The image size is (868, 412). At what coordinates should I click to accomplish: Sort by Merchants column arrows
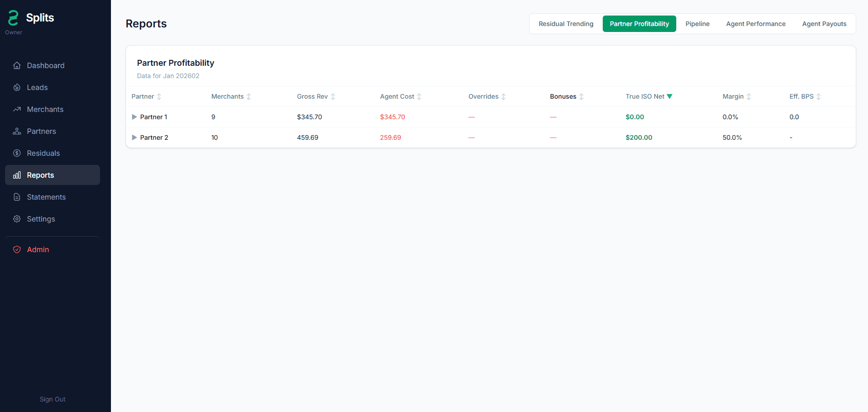coord(249,97)
